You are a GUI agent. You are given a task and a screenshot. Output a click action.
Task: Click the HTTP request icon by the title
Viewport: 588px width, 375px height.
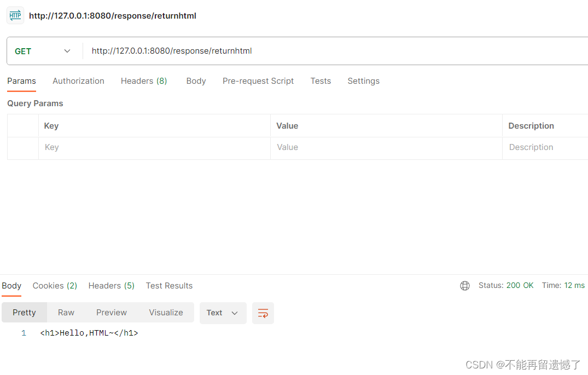pyautogui.click(x=15, y=15)
